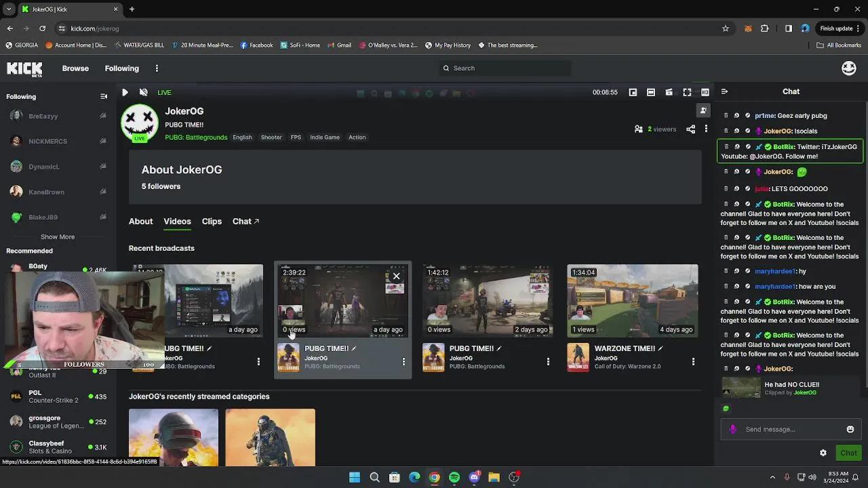The image size is (868, 488).
Task: Reload the page in Chrome
Action: coord(42,28)
